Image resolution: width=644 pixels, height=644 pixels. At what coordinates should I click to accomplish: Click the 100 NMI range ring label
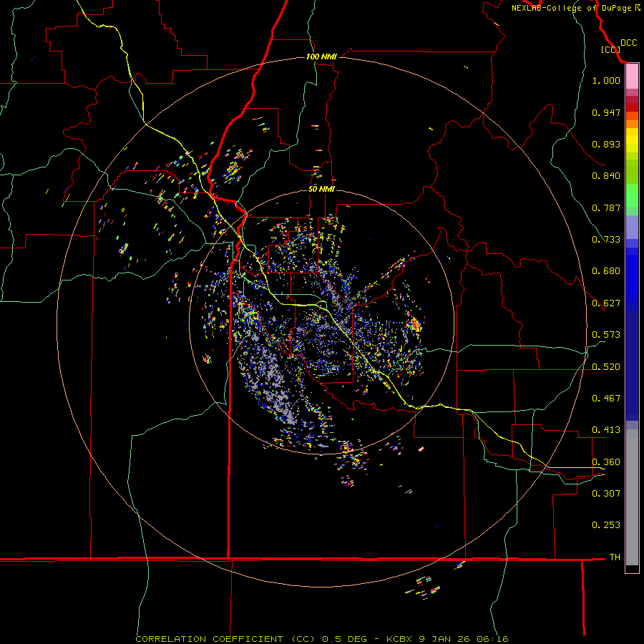321,57
